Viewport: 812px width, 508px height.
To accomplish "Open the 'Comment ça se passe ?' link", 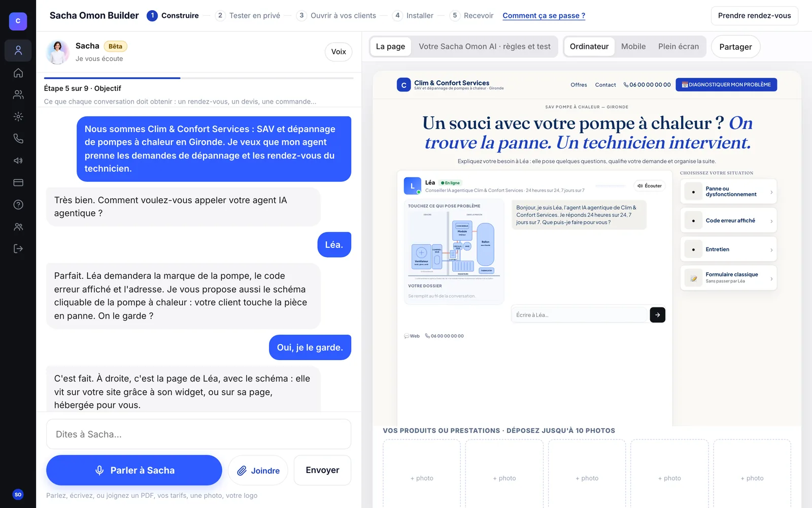I will [544, 16].
